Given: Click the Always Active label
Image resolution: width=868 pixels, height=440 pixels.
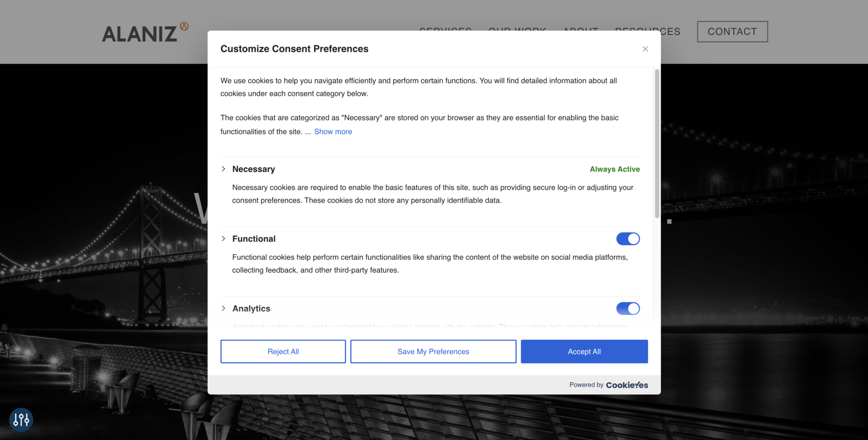Looking at the screenshot, I should pos(615,169).
